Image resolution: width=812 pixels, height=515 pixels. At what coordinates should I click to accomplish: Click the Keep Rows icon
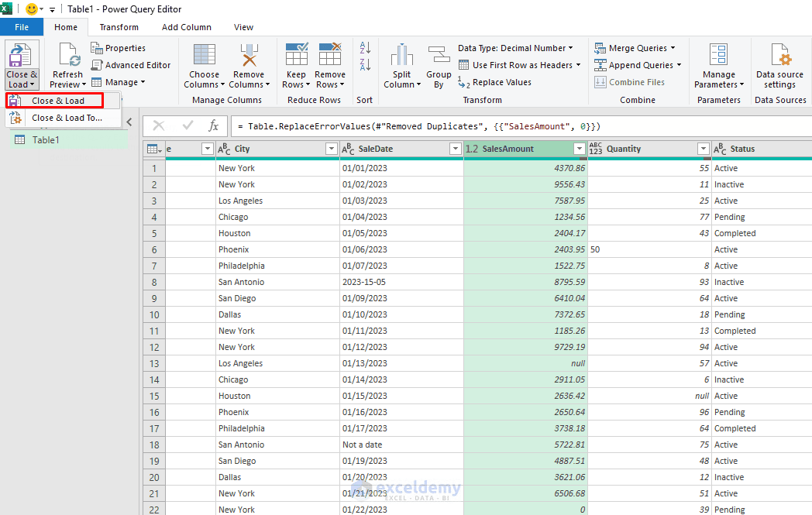[x=297, y=54]
